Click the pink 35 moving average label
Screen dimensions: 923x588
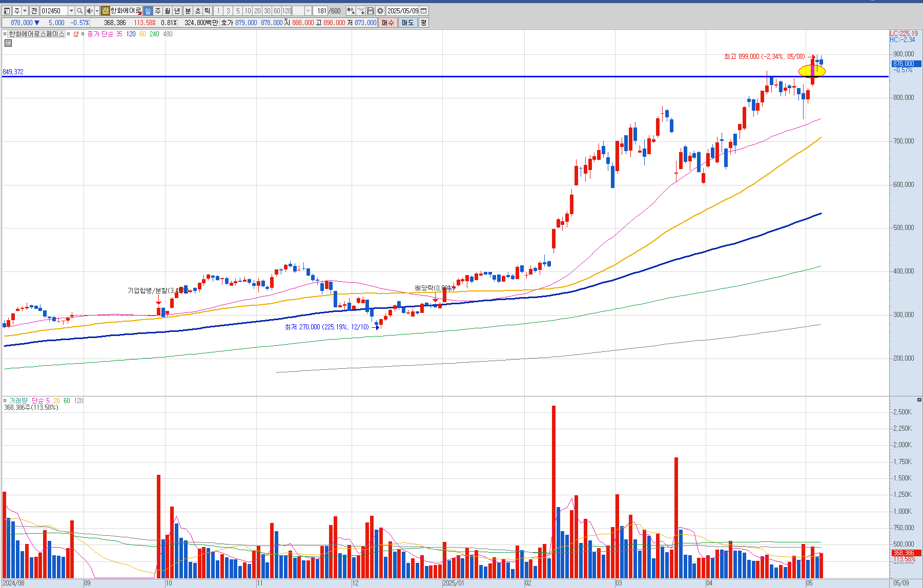click(119, 34)
